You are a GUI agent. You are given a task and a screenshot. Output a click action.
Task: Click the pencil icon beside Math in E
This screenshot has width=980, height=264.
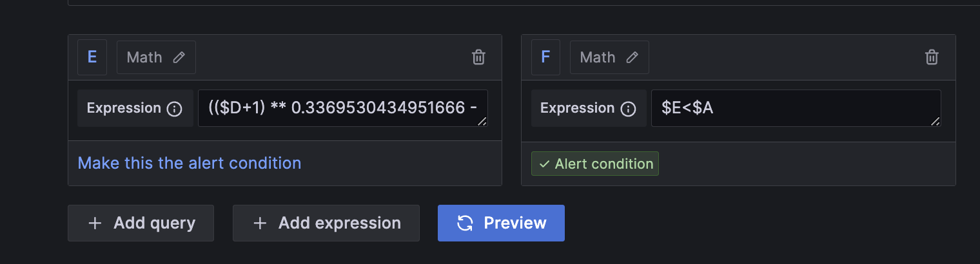pos(179,57)
